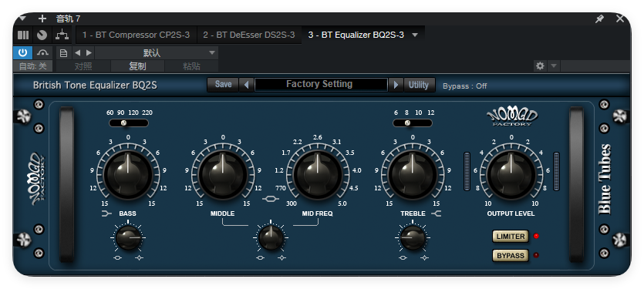Click the Bypass : Off status text
Image resolution: width=644 pixels, height=289 pixels.
[x=464, y=86]
